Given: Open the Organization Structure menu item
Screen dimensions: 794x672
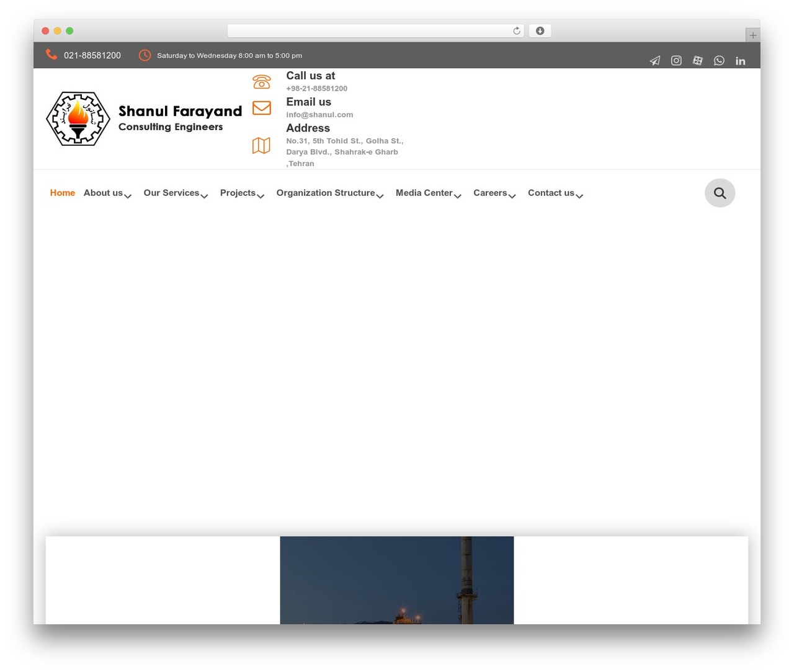Looking at the screenshot, I should (326, 193).
